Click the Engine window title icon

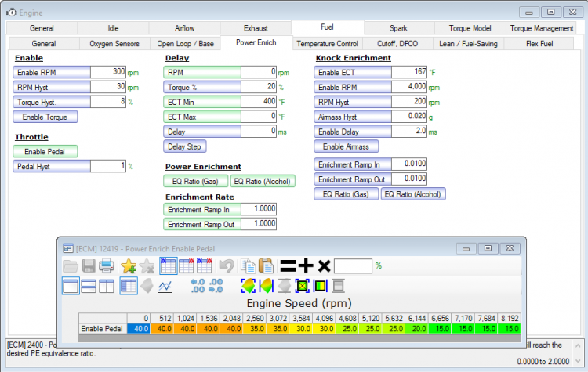point(12,13)
